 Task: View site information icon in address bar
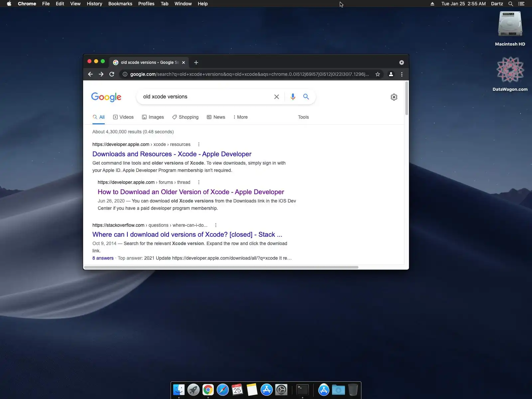pyautogui.click(x=125, y=74)
